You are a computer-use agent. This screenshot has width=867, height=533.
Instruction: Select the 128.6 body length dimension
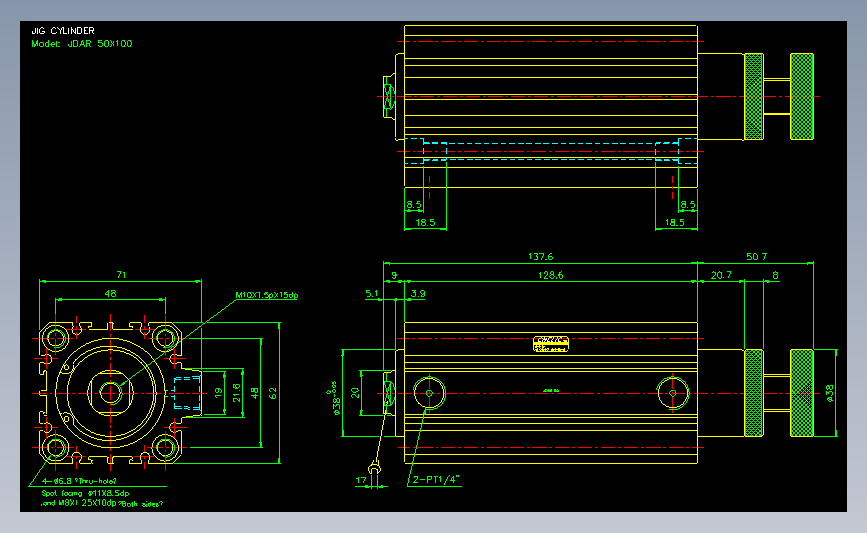[x=550, y=275]
